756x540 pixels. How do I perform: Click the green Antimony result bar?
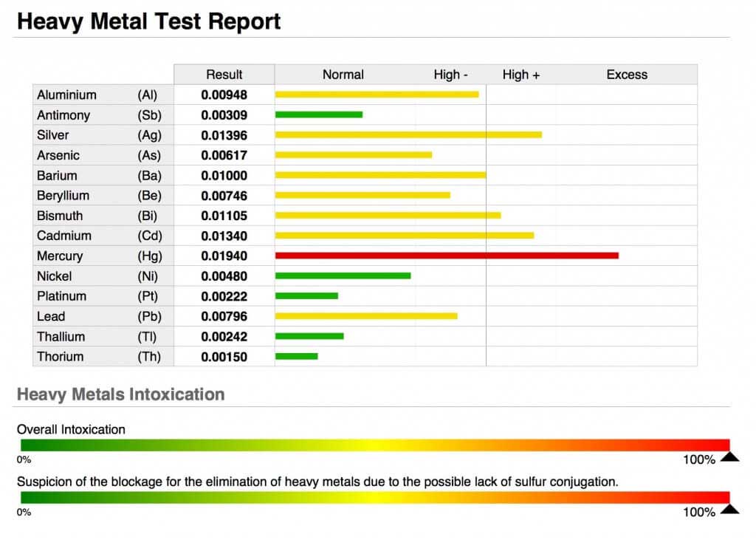pyautogui.click(x=318, y=115)
